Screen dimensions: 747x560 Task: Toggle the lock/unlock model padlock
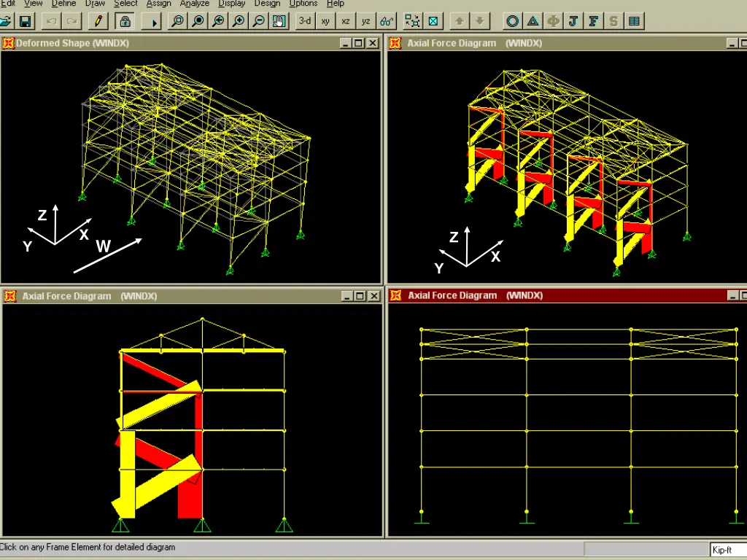coord(125,21)
